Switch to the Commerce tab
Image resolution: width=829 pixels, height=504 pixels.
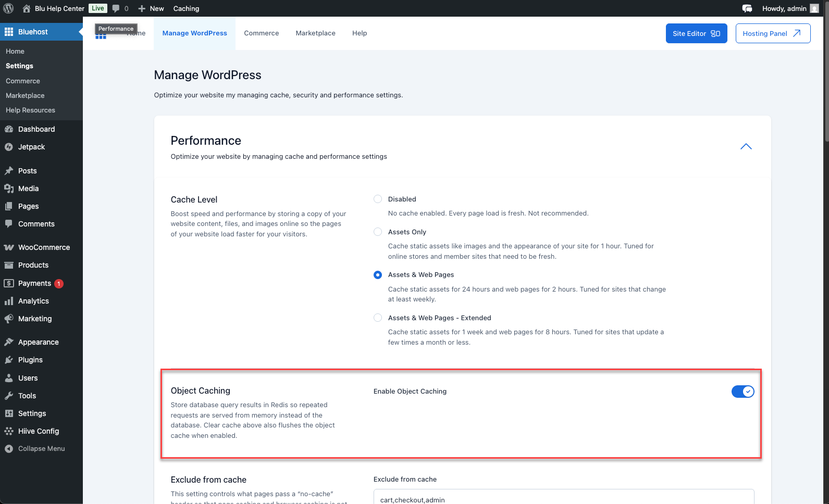[x=261, y=33]
